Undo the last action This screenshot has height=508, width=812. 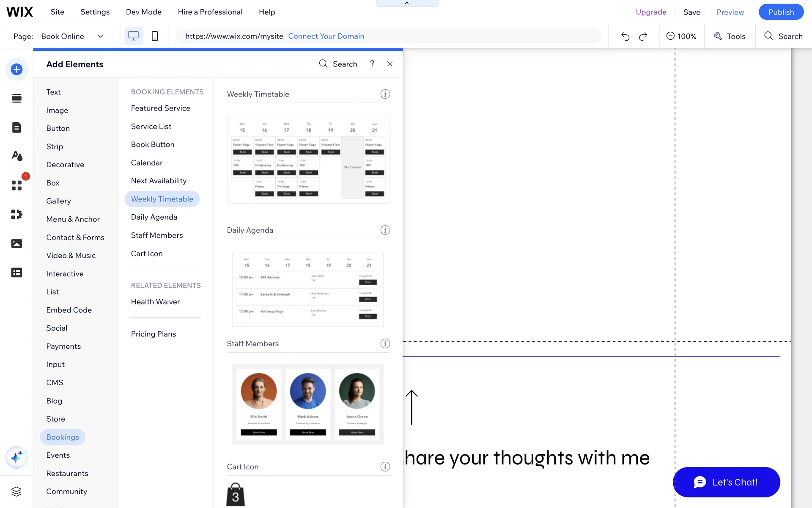click(625, 36)
